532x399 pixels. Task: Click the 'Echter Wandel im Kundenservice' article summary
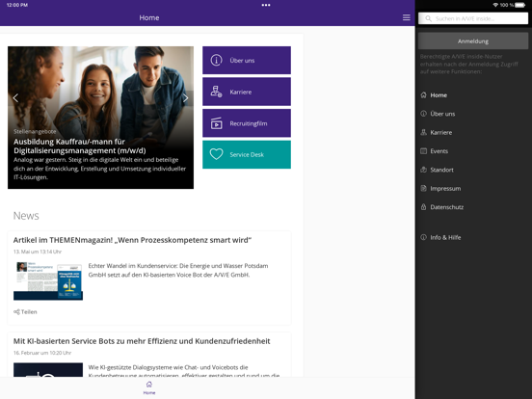click(x=178, y=270)
